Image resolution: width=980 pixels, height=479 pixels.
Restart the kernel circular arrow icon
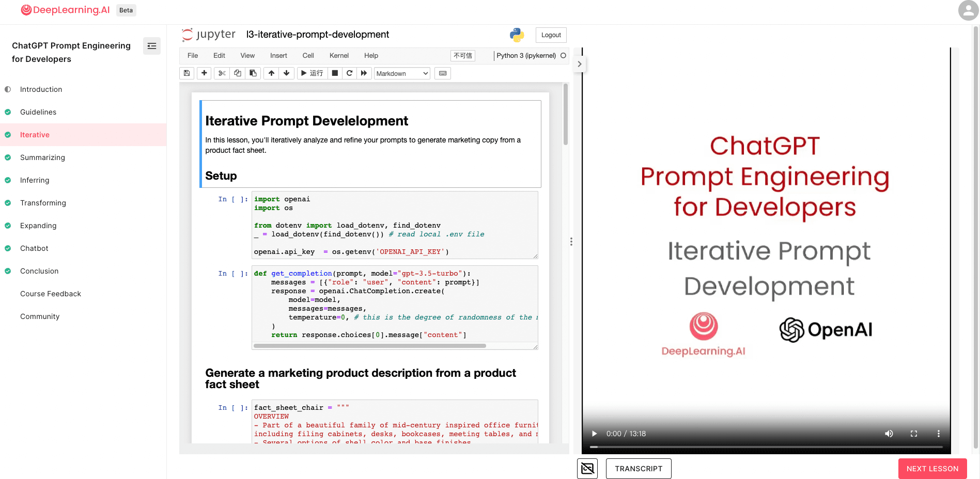pos(349,73)
